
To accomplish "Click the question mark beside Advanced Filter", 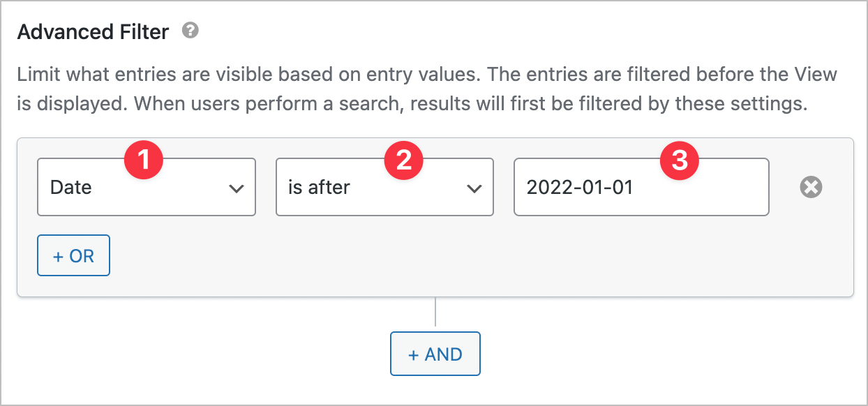I will [189, 31].
